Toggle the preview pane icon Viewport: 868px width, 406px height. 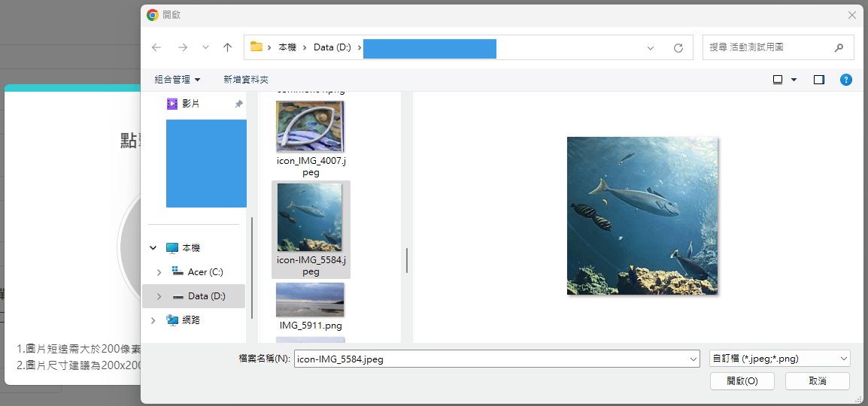tap(819, 80)
